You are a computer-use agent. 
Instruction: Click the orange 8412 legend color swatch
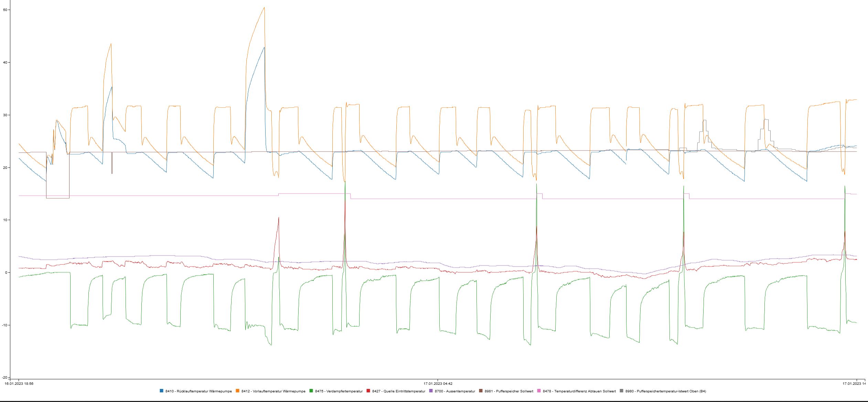coord(238,391)
